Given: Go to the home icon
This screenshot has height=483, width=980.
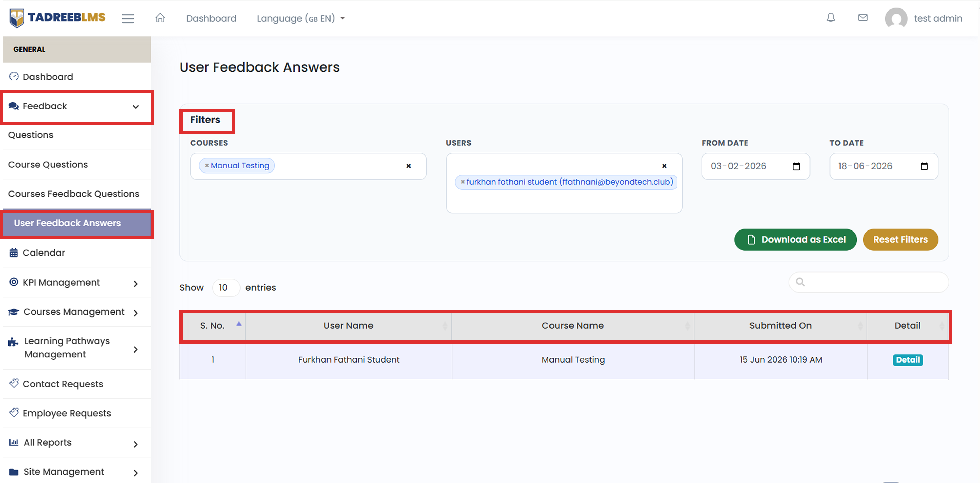Looking at the screenshot, I should tap(160, 18).
